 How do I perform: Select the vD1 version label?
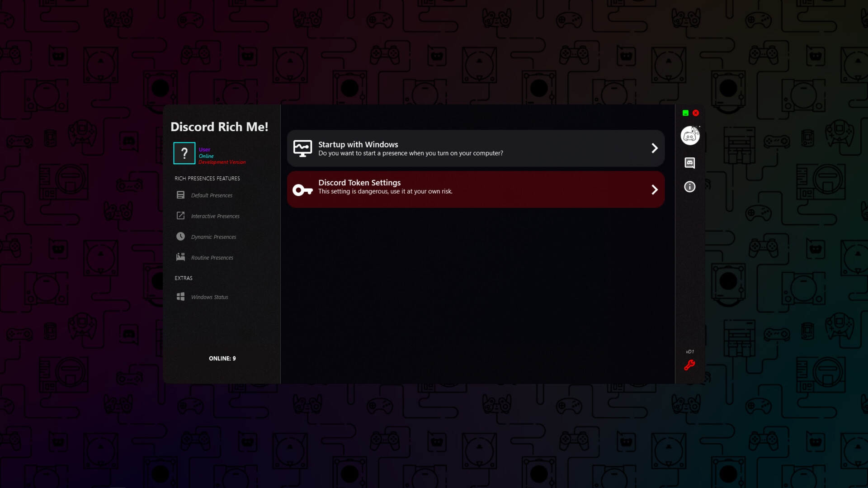coord(689,351)
